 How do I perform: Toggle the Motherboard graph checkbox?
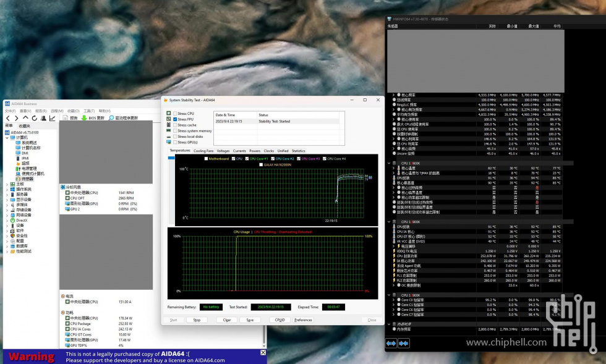206,159
